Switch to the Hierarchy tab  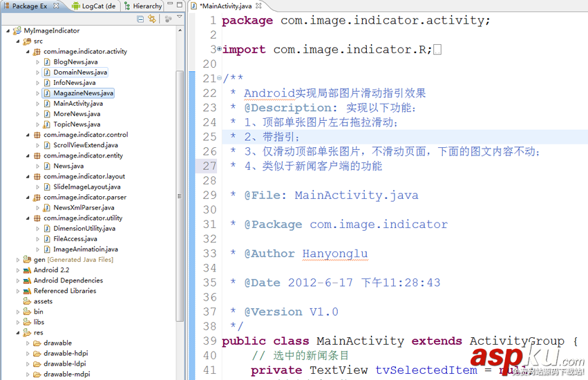point(143,6)
